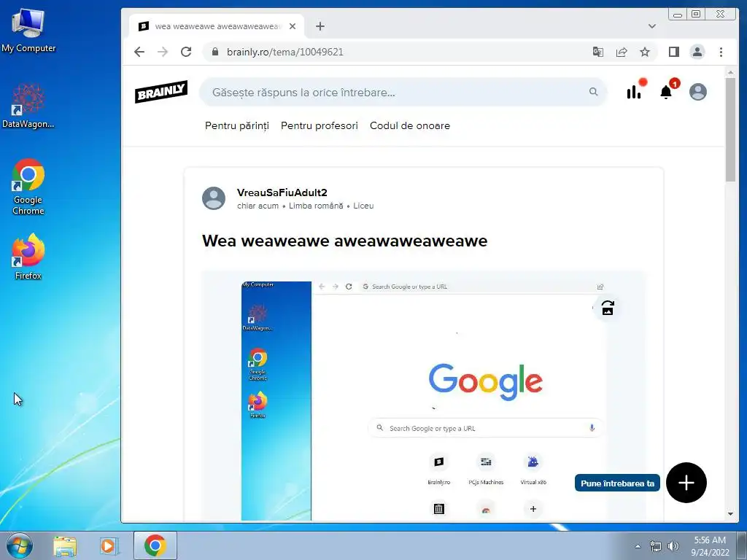Click volume speaker tray icon

(673, 546)
